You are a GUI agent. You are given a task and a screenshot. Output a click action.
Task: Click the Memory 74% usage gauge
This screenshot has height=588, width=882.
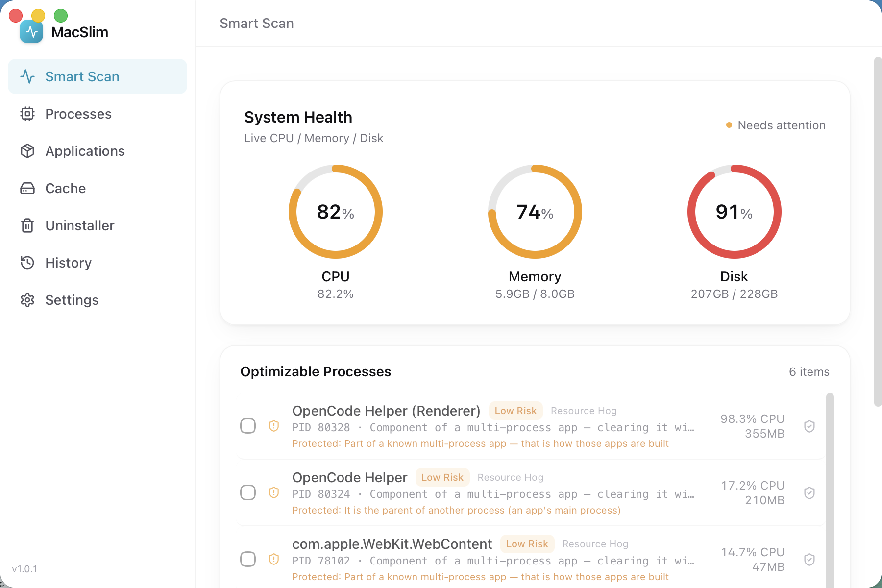(535, 212)
